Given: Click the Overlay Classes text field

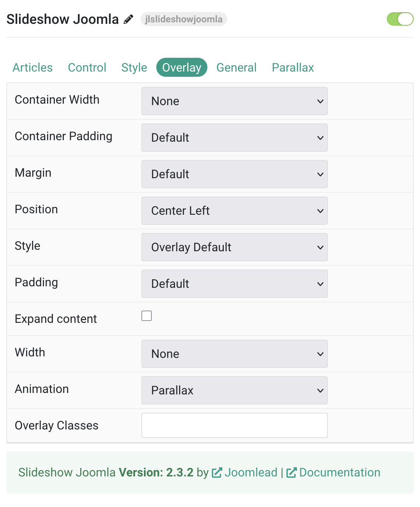Looking at the screenshot, I should 234,425.
